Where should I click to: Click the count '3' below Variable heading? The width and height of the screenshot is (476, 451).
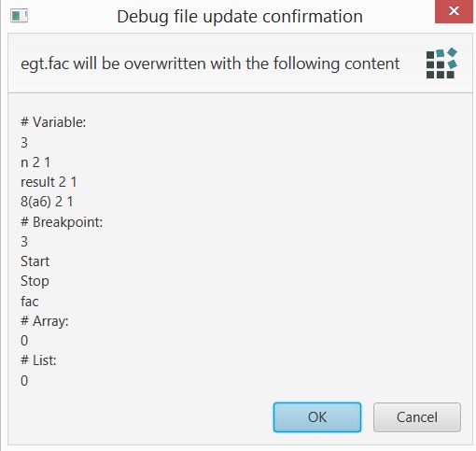(x=24, y=143)
